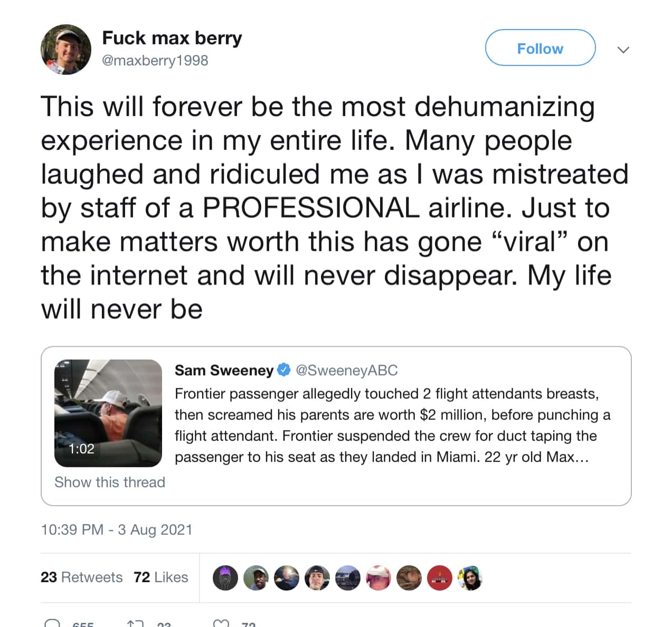672x627 pixels.
Task: View the 23 Retweets list
Action: (x=81, y=577)
